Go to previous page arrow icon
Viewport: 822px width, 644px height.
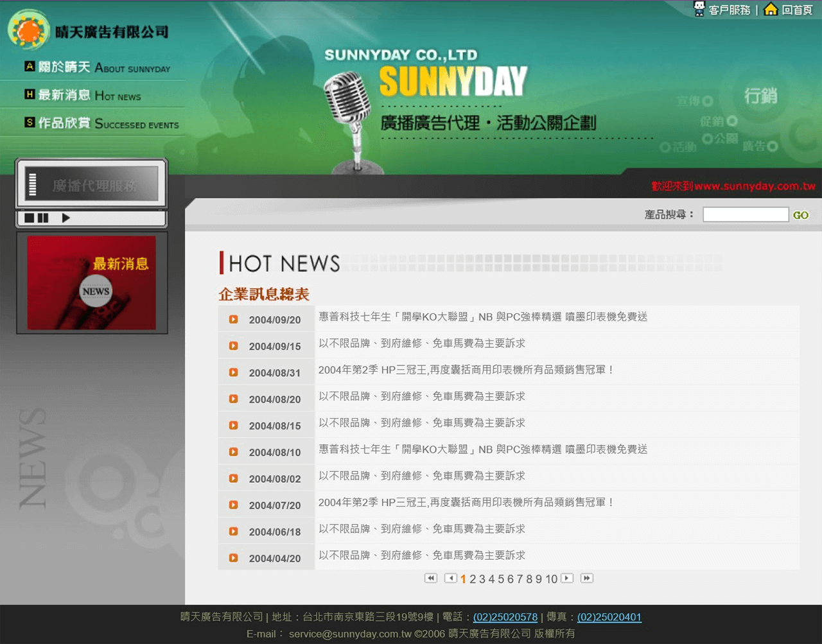[x=451, y=578]
